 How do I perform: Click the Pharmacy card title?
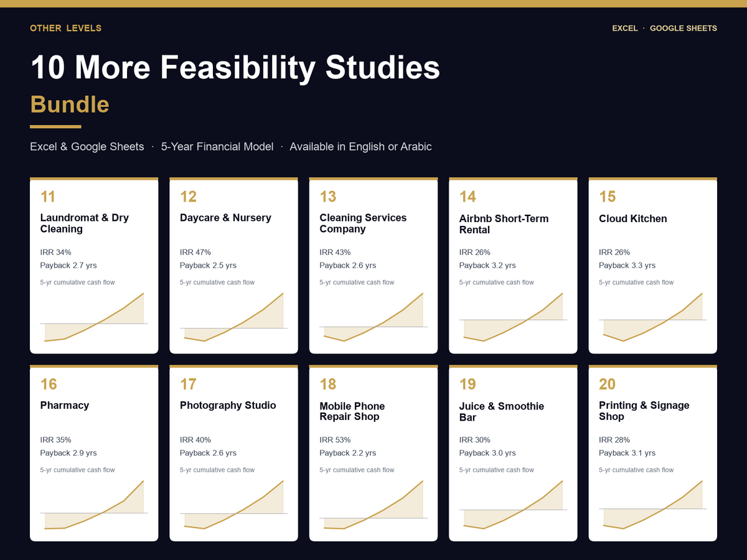click(x=65, y=405)
